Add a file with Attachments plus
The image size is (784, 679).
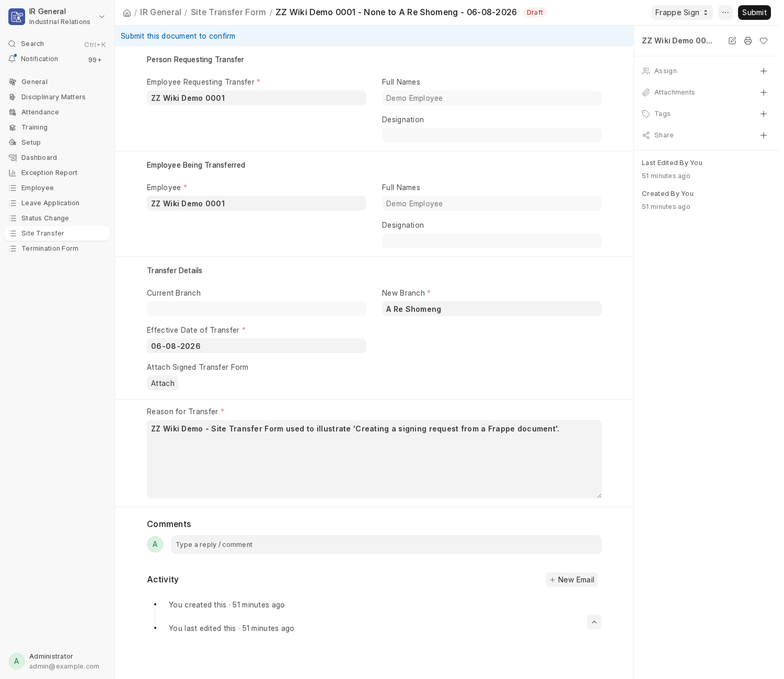click(764, 92)
